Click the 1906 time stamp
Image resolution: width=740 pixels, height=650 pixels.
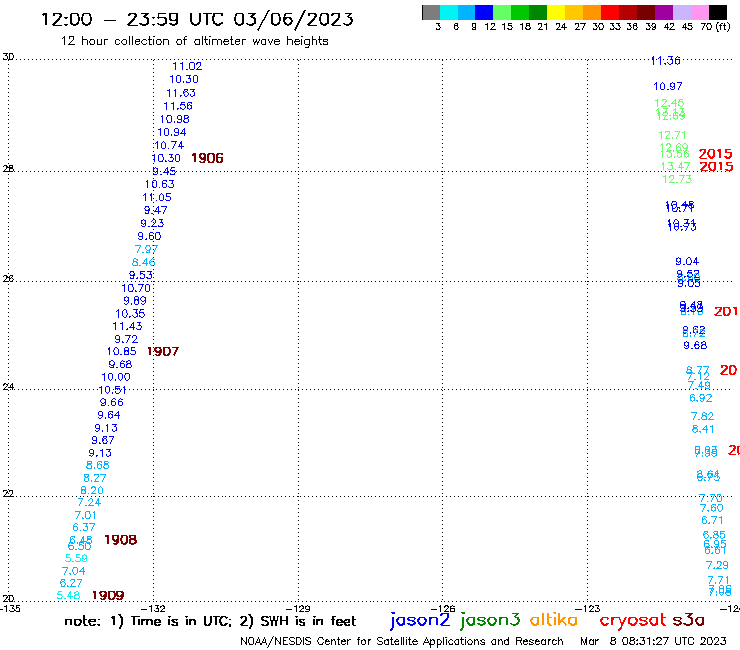point(207,158)
